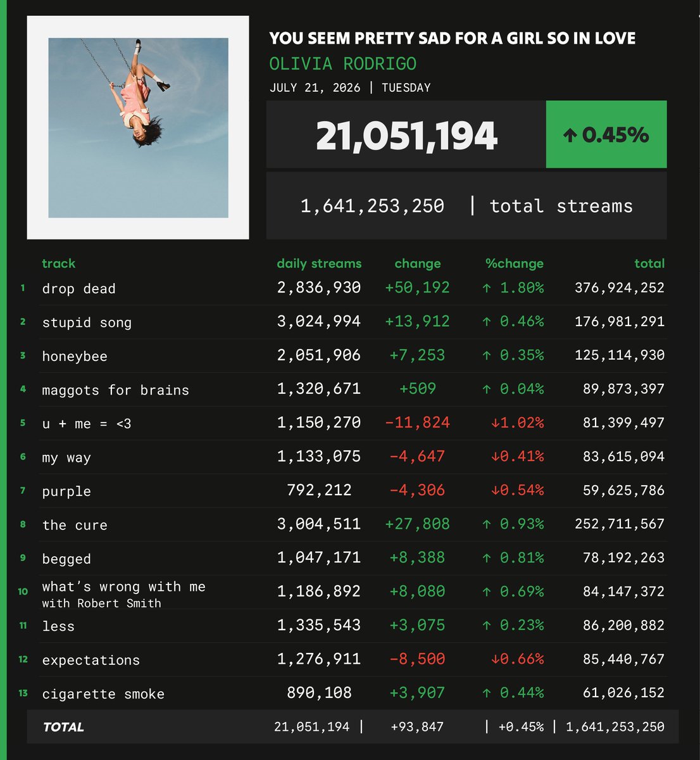700x760 pixels.
Task: Select track 'cigarette smoke'
Action: [x=103, y=694]
